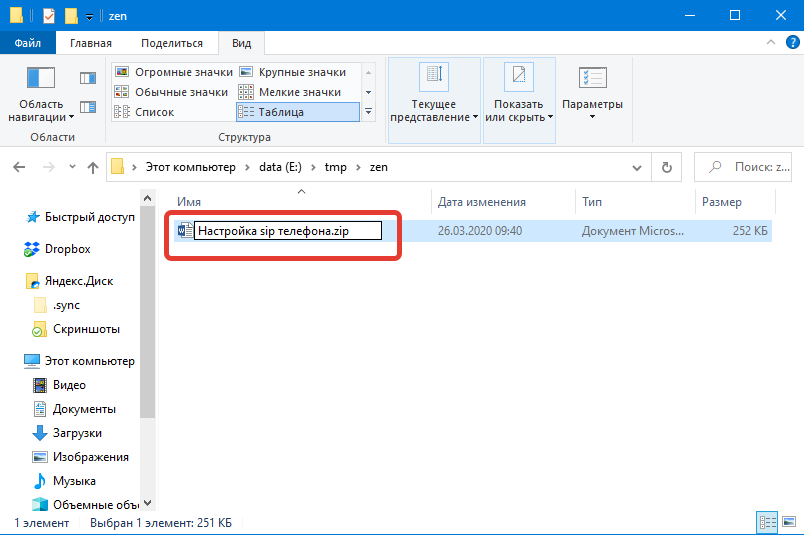
Task: Open Видео in the sidebar
Action: point(59,385)
